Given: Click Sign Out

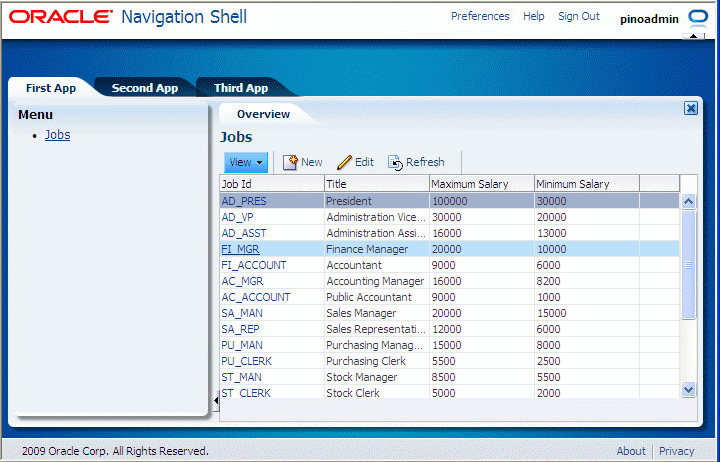Looking at the screenshot, I should click(579, 17).
